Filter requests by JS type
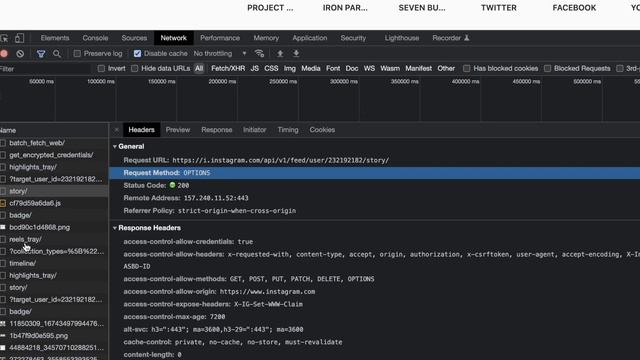This screenshot has width=640, height=360. [x=255, y=69]
